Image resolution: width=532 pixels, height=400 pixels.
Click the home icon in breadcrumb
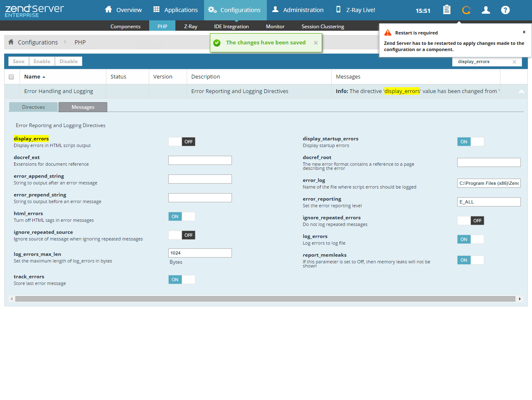(11, 42)
